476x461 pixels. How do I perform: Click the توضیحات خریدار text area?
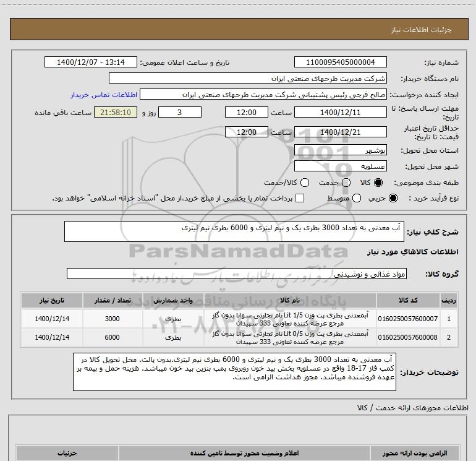[x=234, y=372]
